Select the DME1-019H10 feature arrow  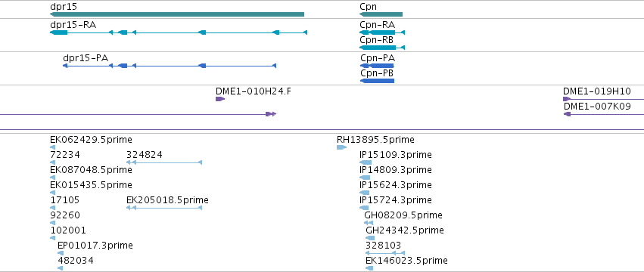pos(603,99)
